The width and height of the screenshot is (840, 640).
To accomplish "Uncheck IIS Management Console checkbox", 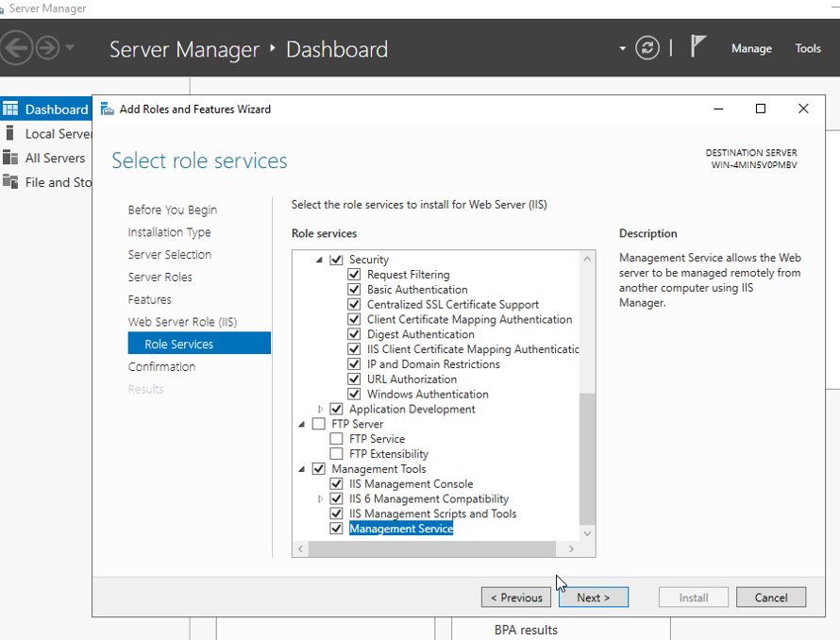I will click(x=336, y=484).
